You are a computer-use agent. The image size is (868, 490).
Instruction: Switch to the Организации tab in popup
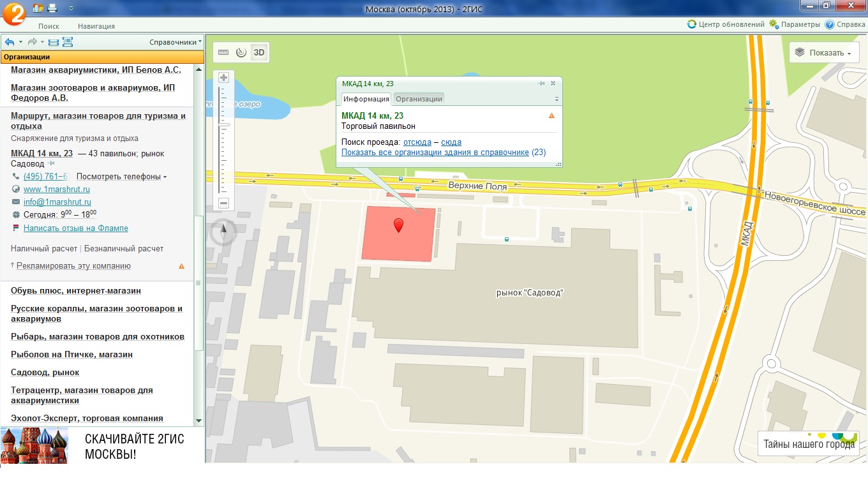coord(418,98)
